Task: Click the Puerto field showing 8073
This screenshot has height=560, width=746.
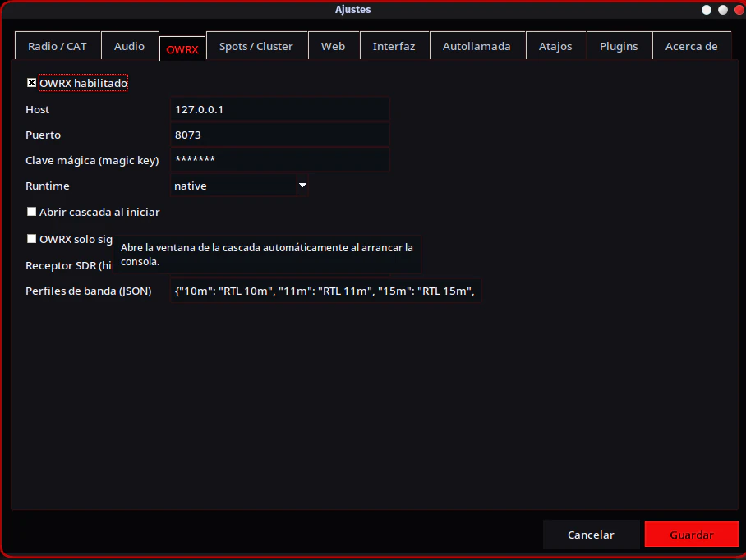Action: click(279, 135)
